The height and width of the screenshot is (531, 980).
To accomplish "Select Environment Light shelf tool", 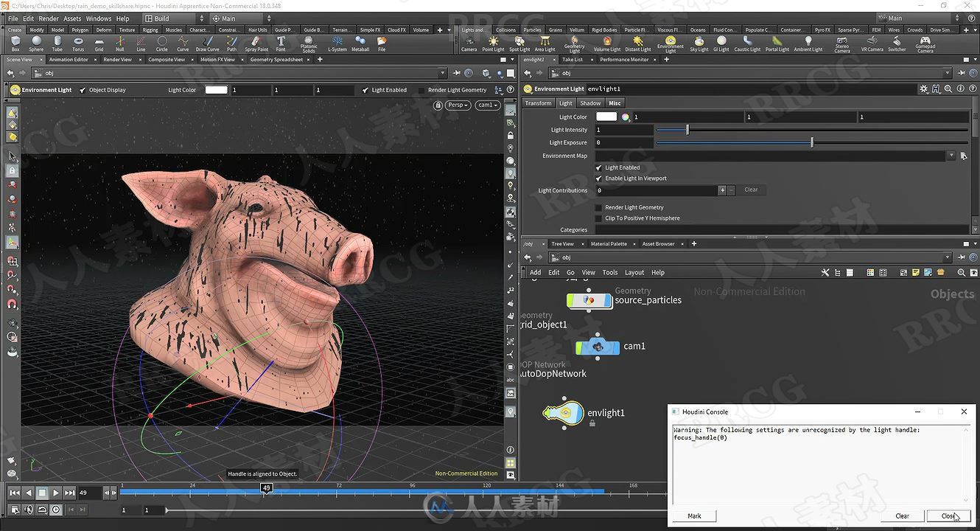I will 671,44.
